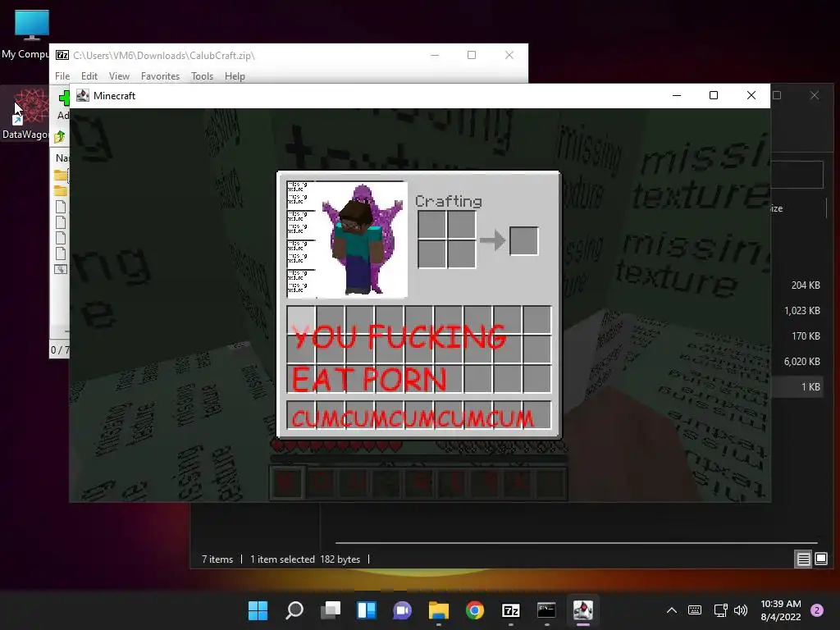Open the Edit menu in 7-Zip
Image resolution: width=840 pixels, height=630 pixels.
(x=89, y=76)
